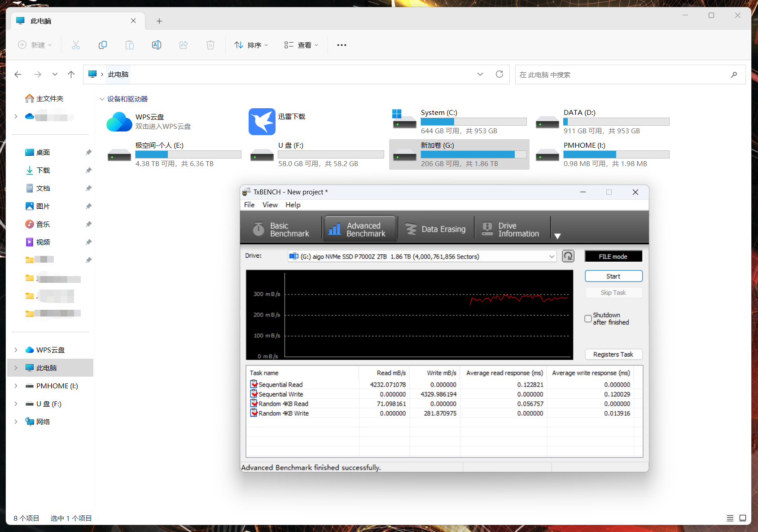Viewport: 758px width, 532px height.
Task: Expand the TxBENCH toolbar overflow arrow
Action: pyautogui.click(x=557, y=236)
